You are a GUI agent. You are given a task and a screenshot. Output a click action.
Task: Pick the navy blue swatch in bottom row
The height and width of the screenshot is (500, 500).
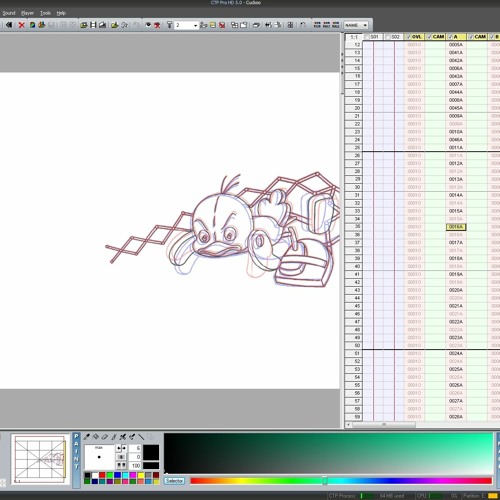click(95, 481)
